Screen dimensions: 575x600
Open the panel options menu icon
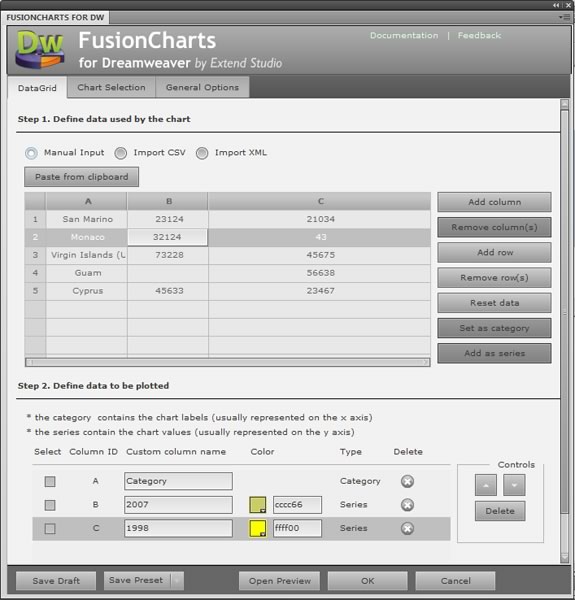pos(564,17)
